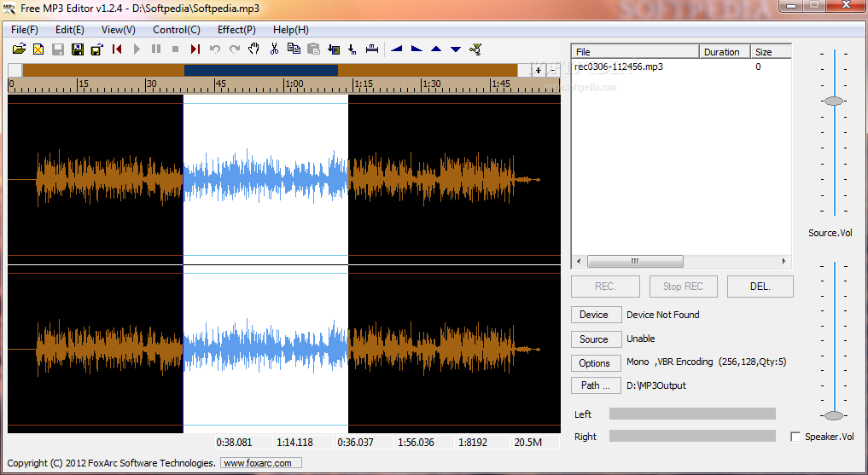Stop playback with the square Stop icon
Viewport: 868px width, 475px height.
point(176,49)
